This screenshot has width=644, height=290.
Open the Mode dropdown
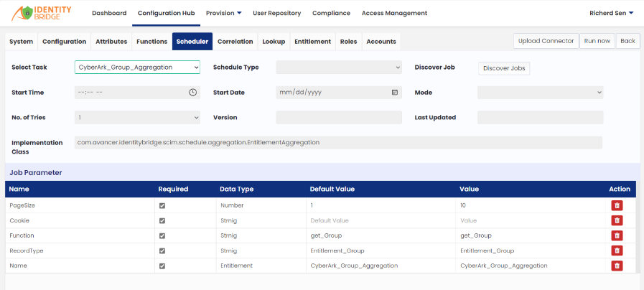click(540, 93)
